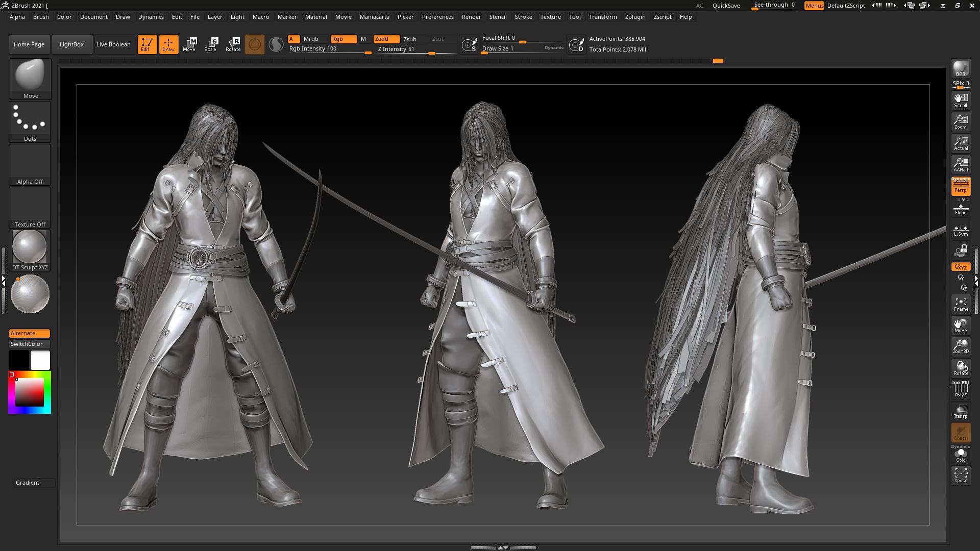Click the Rotate view icon in right shelf
This screenshot has width=980, height=551.
click(x=961, y=368)
